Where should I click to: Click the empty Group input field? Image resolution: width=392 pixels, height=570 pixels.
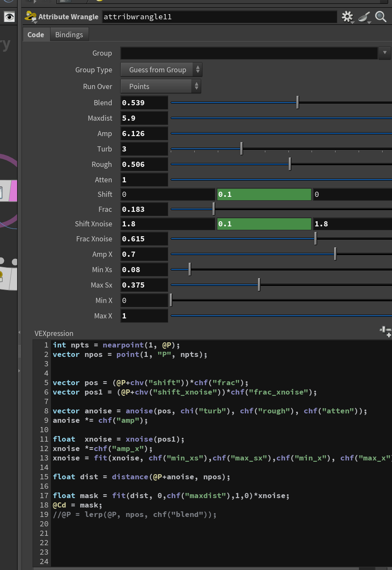[249, 53]
